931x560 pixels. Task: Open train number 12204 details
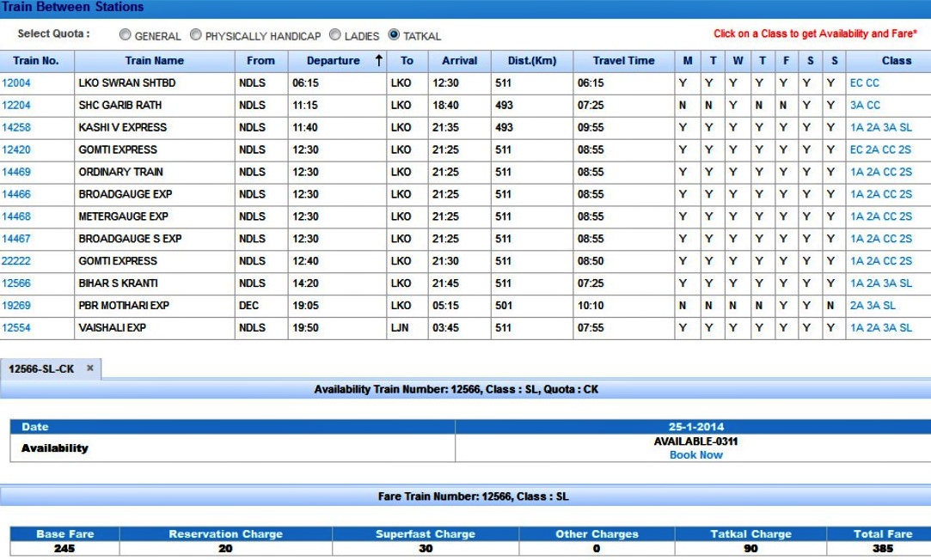(x=16, y=106)
